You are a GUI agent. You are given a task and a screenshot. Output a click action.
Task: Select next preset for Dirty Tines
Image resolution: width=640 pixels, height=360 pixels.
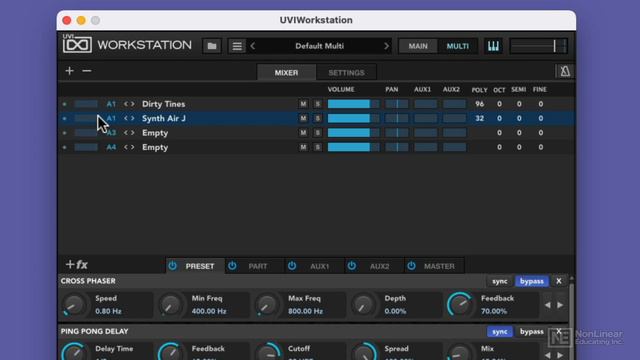(x=132, y=104)
